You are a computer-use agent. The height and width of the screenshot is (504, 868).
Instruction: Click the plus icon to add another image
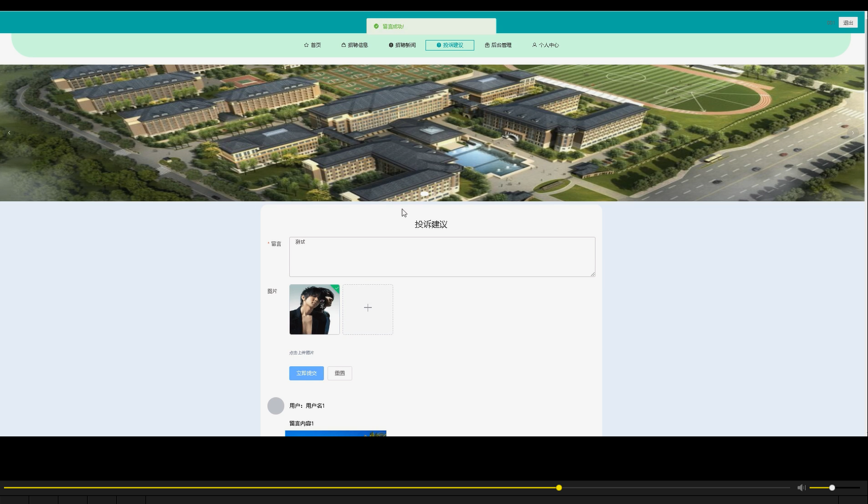pyautogui.click(x=368, y=308)
